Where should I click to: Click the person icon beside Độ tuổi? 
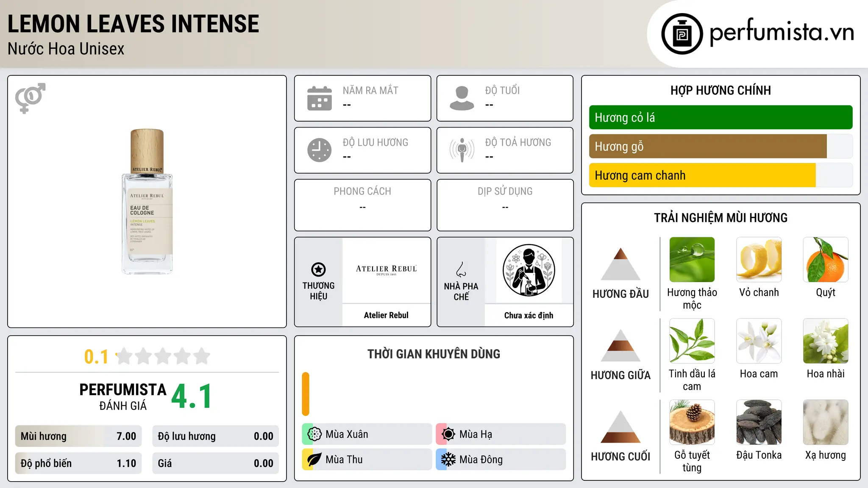click(462, 98)
